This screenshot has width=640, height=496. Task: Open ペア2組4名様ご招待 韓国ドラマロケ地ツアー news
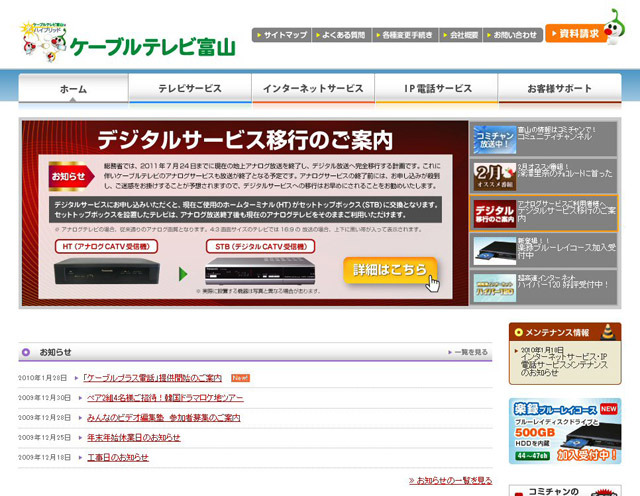coord(165,398)
